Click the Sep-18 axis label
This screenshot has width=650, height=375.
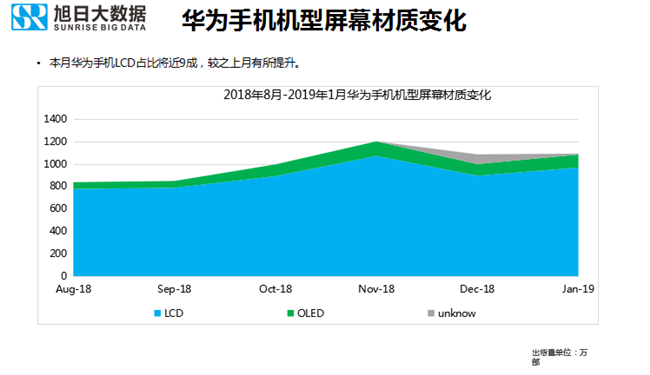click(x=174, y=289)
